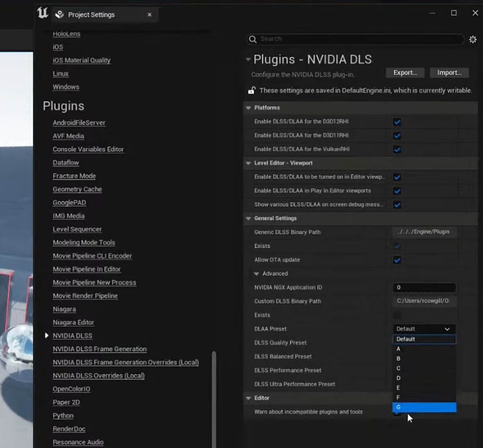Open iOS platform settings
The height and width of the screenshot is (448, 483).
(58, 47)
